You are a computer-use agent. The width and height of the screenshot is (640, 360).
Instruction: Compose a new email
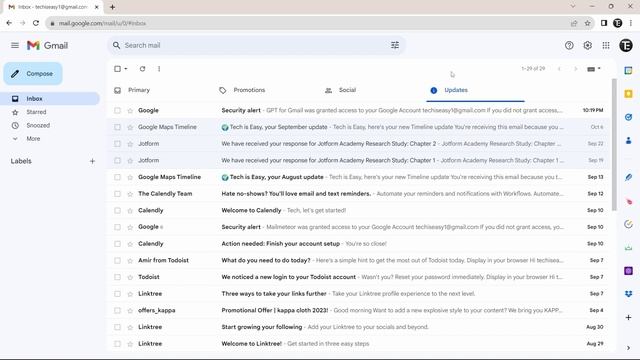(x=33, y=73)
